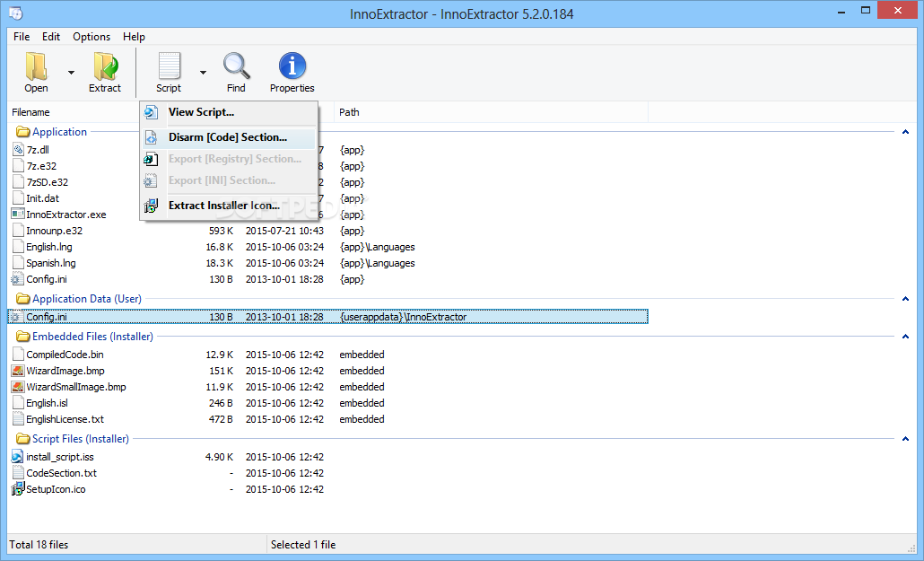The height and width of the screenshot is (561, 924).
Task: Open the Help menu
Action: (134, 37)
